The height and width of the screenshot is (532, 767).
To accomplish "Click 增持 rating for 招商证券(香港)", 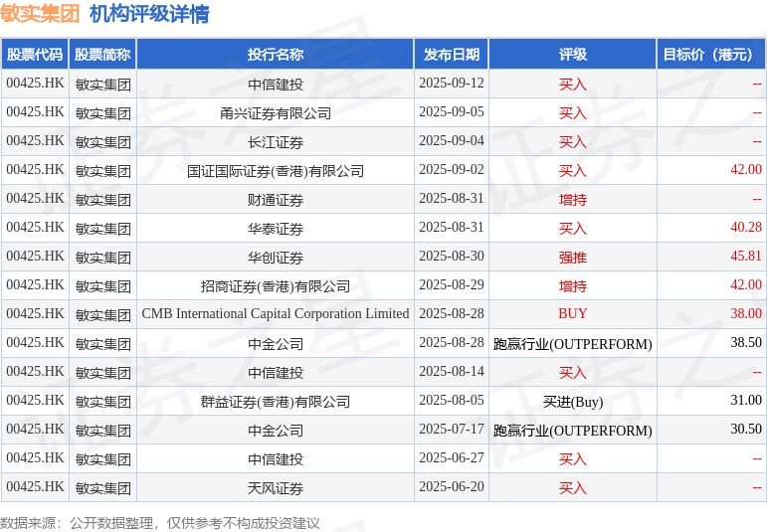I will [x=573, y=286].
